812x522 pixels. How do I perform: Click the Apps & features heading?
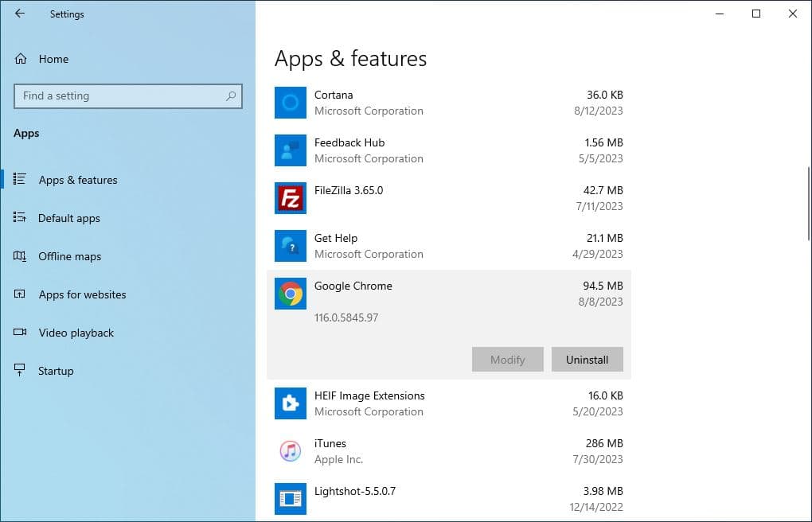(350, 59)
